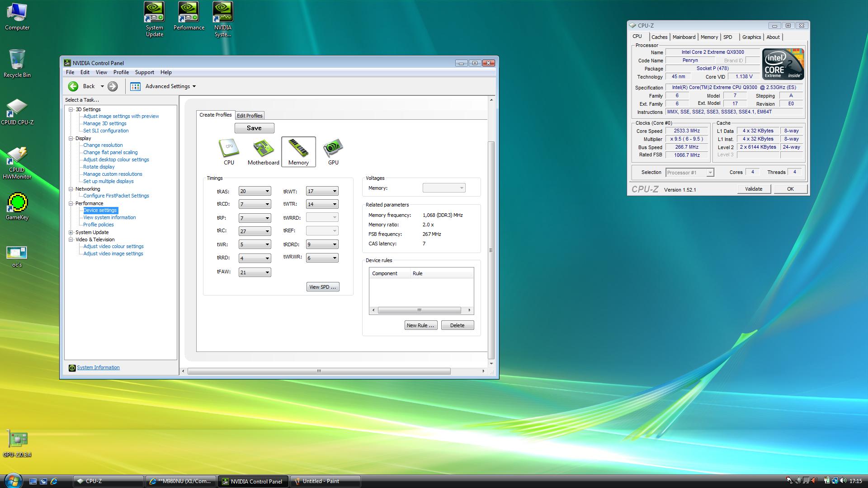868x488 pixels.
Task: Click the volume speaker tray icon
Action: pos(843,481)
